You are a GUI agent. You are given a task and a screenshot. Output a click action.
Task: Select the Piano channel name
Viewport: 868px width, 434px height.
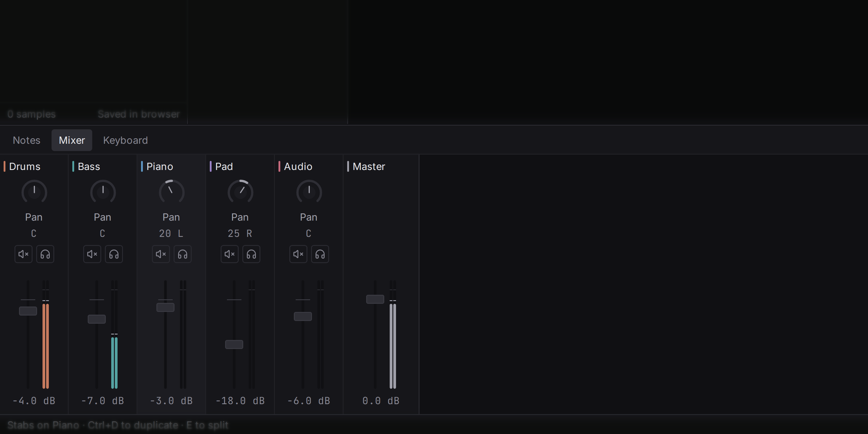tap(160, 166)
